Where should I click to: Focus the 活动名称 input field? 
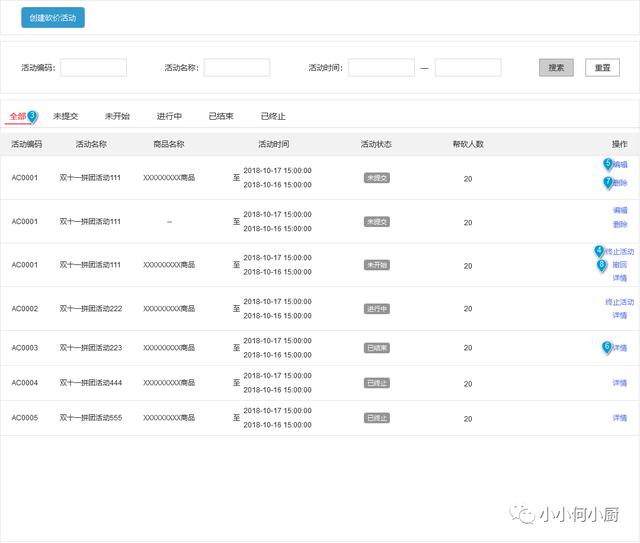pos(237,68)
